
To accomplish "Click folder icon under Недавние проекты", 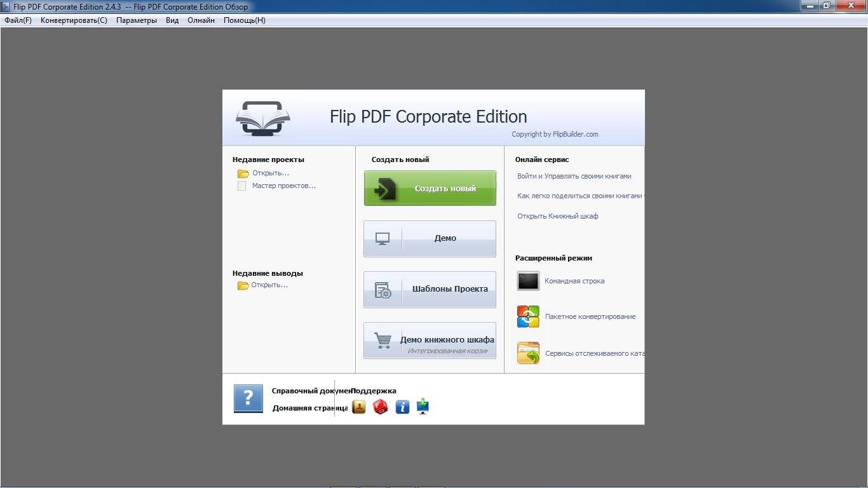I will point(243,173).
